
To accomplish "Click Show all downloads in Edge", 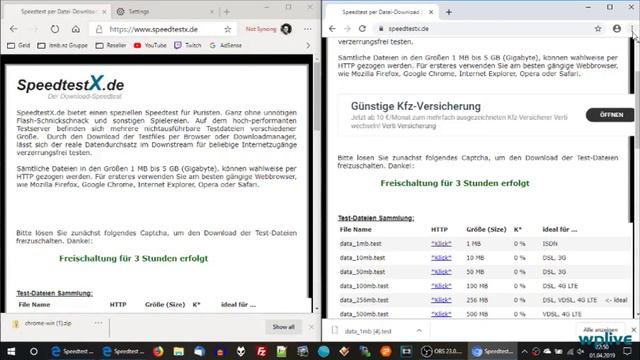I will pyautogui.click(x=283, y=327).
